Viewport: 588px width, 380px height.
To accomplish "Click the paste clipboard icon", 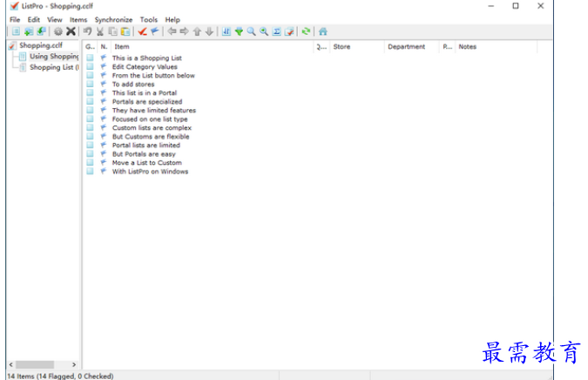I will click(x=125, y=31).
